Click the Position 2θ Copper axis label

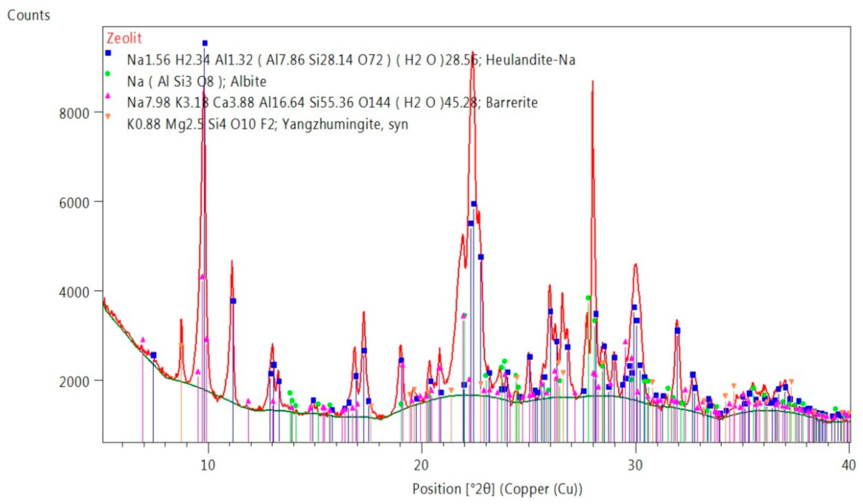coord(497,489)
